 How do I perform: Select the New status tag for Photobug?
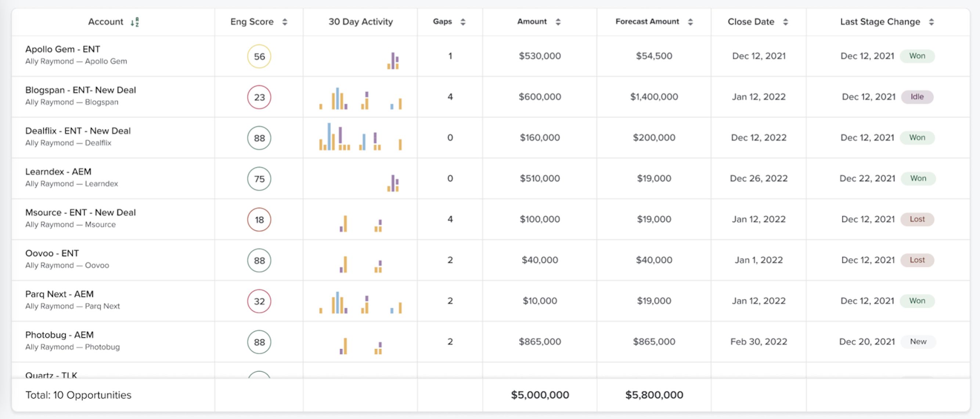tap(918, 341)
